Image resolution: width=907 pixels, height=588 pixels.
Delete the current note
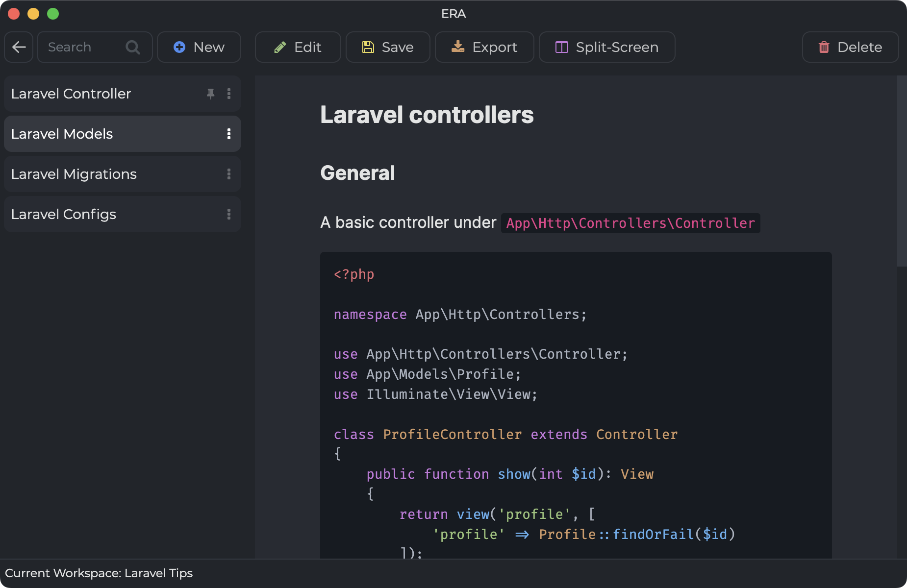[x=850, y=47]
